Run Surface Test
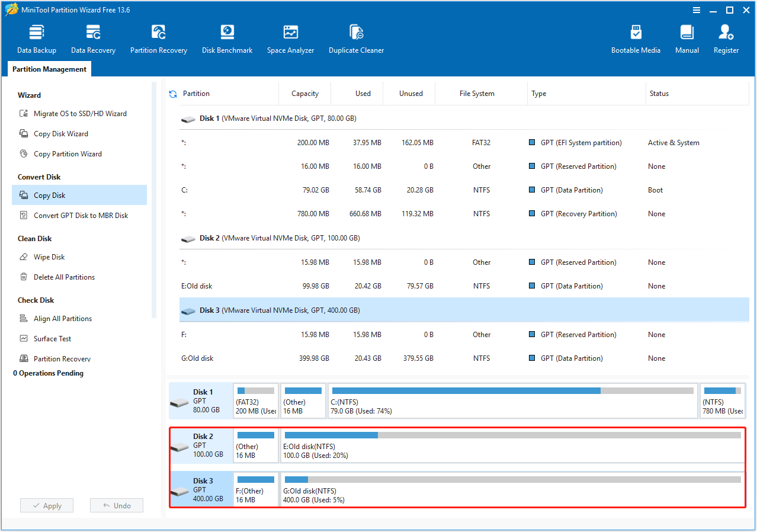 (x=79, y=339)
